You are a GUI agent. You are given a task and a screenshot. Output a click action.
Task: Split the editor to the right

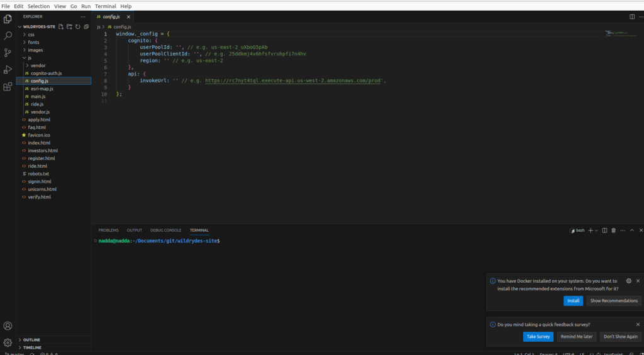coord(632,17)
